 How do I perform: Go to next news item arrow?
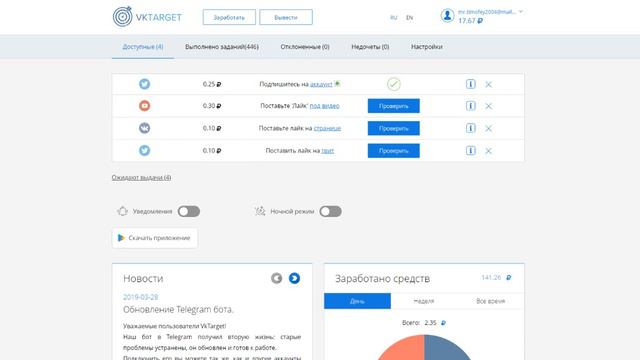tap(294, 278)
